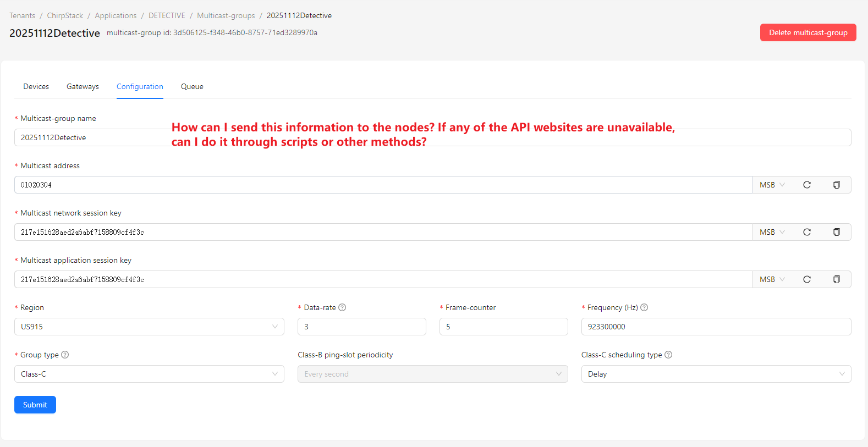Switch to the Devices tab
The height and width of the screenshot is (447, 868).
pyautogui.click(x=36, y=86)
